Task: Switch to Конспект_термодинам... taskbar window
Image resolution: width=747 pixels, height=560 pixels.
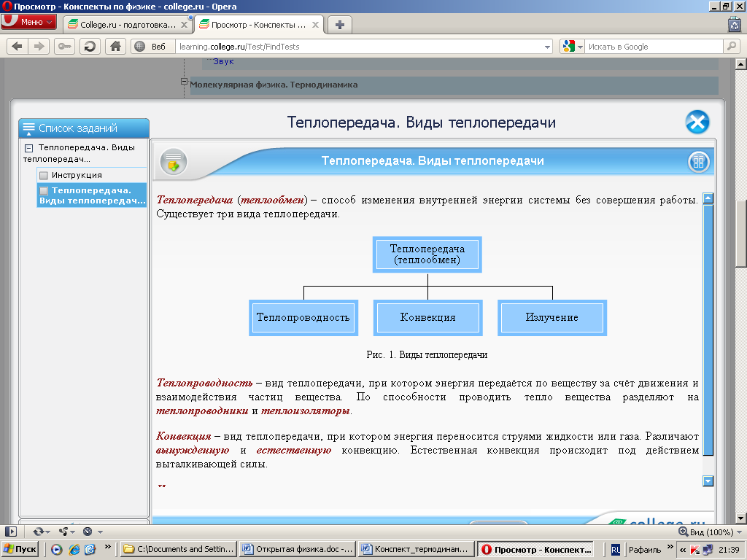Action: click(x=415, y=549)
